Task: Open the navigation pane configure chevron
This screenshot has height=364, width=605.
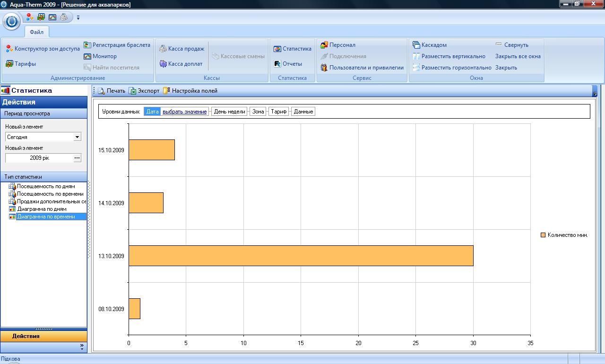Action: pos(82,347)
